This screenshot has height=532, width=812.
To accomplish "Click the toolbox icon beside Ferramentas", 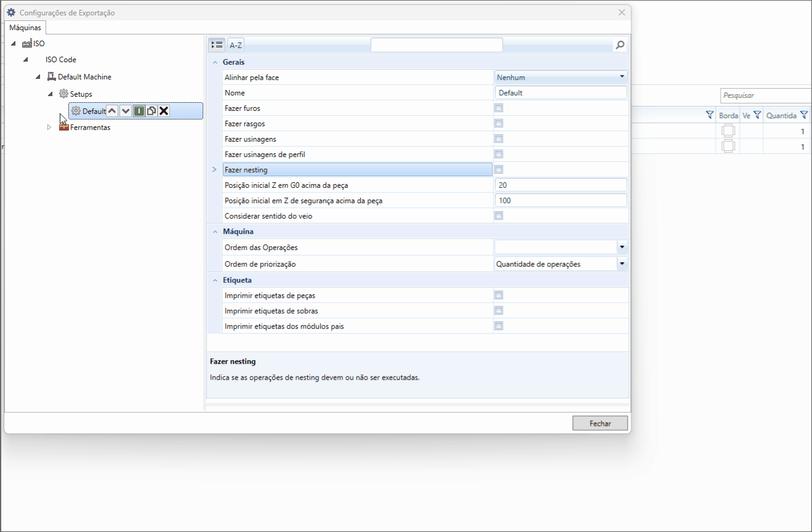I will click(x=64, y=127).
